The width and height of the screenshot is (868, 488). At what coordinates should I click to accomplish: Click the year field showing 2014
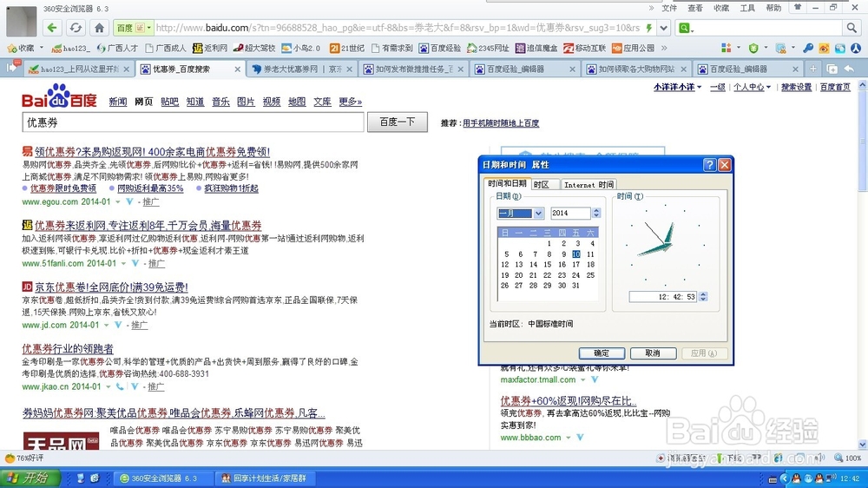point(570,213)
